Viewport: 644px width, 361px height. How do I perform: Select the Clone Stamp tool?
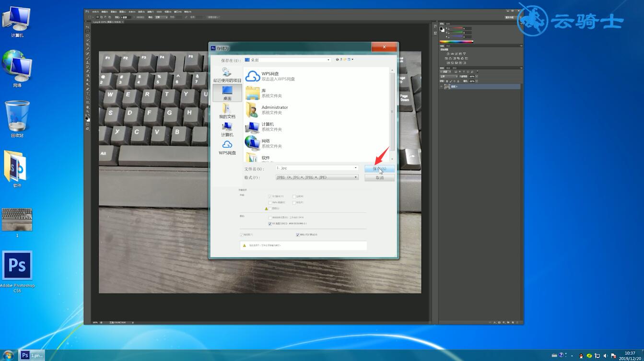click(88, 62)
